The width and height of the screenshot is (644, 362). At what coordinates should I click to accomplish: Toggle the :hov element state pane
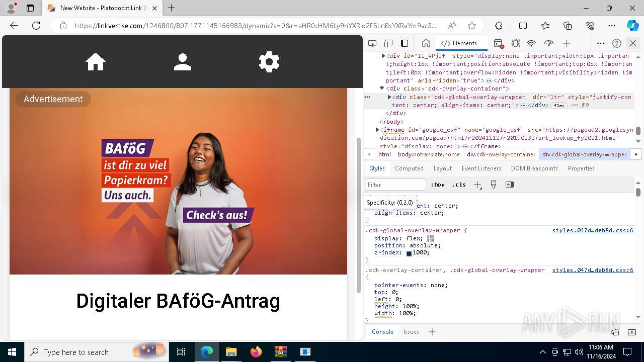(437, 185)
